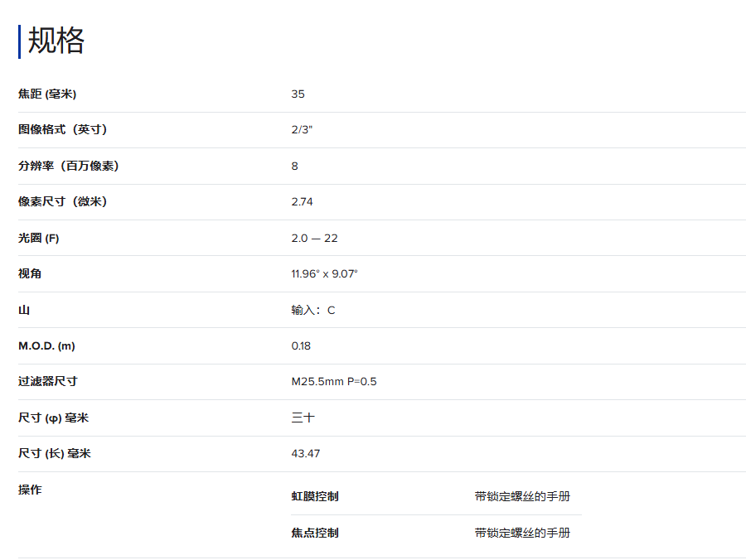Select the 光圈 (F) row label
746x560 pixels.
pyautogui.click(x=39, y=239)
